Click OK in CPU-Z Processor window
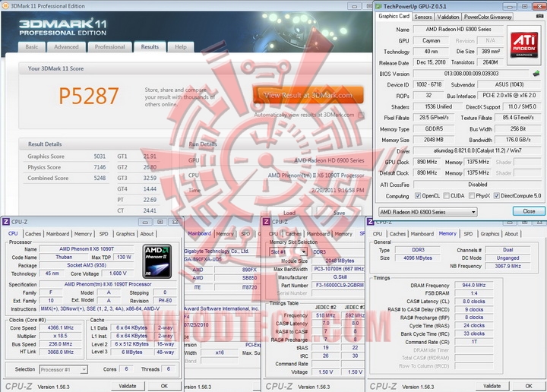 coord(164,386)
